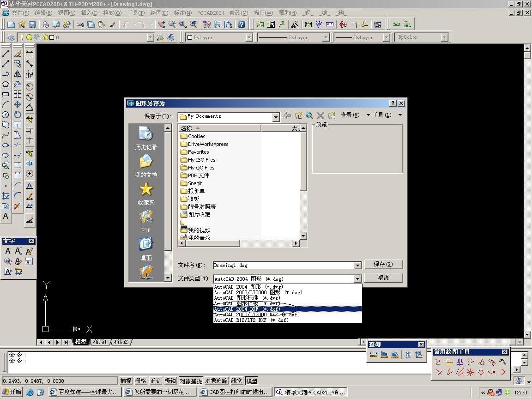This screenshot has width=532, height=399.
Task: Toggle 对象捕捉 object snap in status bar
Action: [191, 381]
